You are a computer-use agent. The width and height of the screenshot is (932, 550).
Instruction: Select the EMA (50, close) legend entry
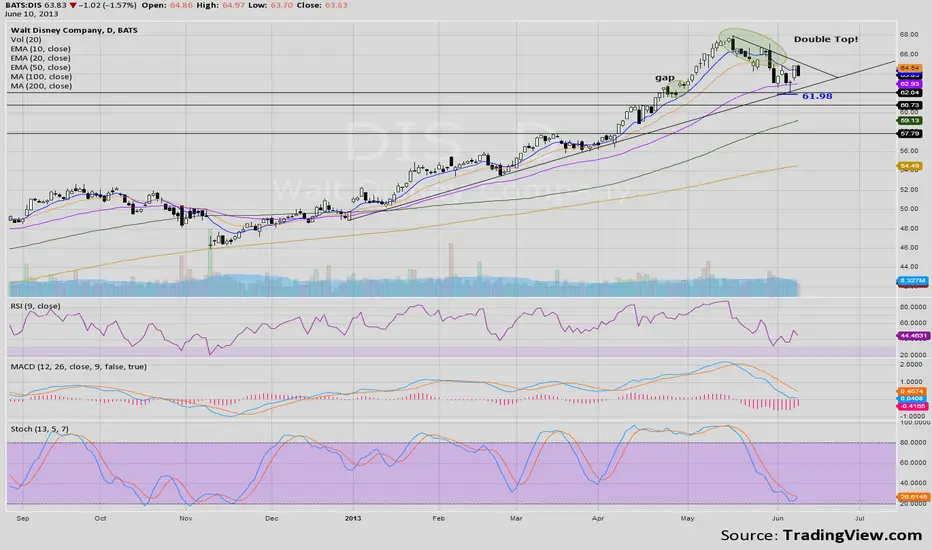tap(40, 67)
